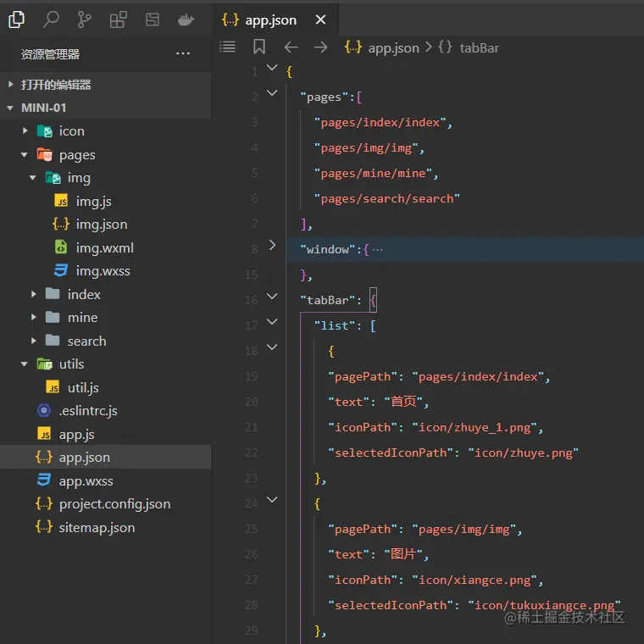This screenshot has width=644, height=644.
Task: Collapse the list fold on line 17
Action: tap(272, 321)
